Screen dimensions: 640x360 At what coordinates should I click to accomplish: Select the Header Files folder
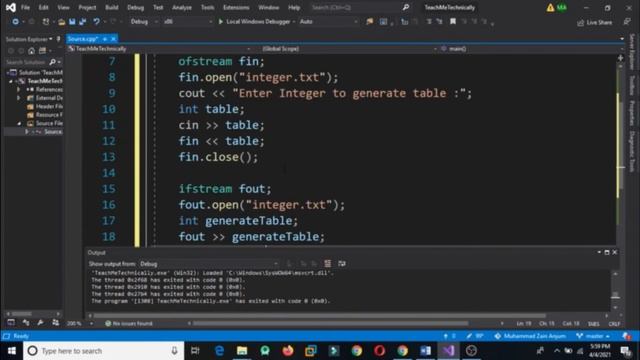click(45, 107)
